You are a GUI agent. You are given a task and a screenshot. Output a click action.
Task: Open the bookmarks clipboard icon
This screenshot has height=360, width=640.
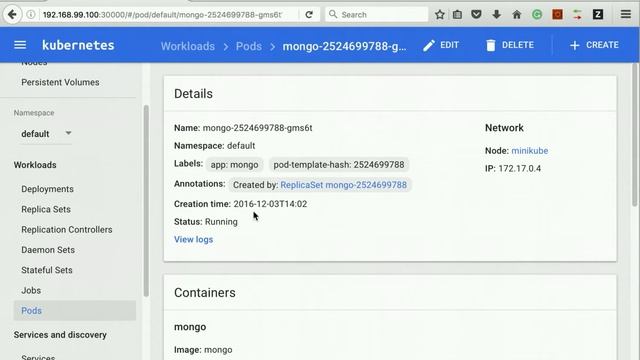458,15
